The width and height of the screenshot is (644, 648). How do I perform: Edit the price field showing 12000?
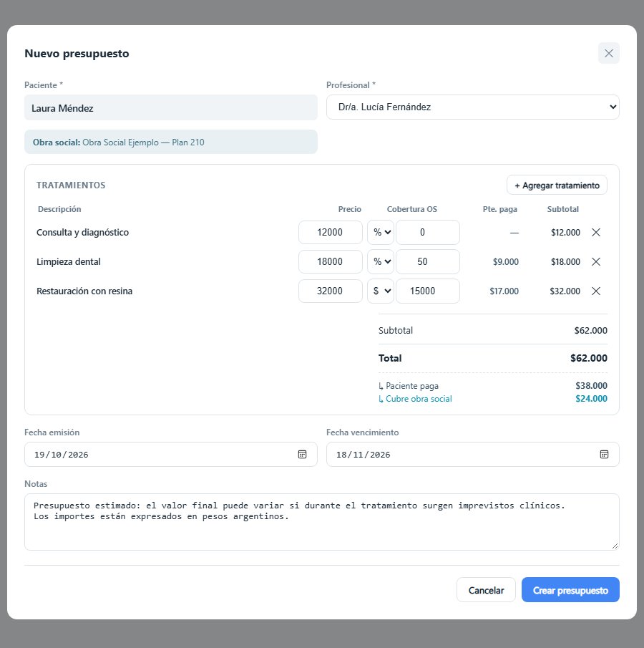(x=331, y=232)
